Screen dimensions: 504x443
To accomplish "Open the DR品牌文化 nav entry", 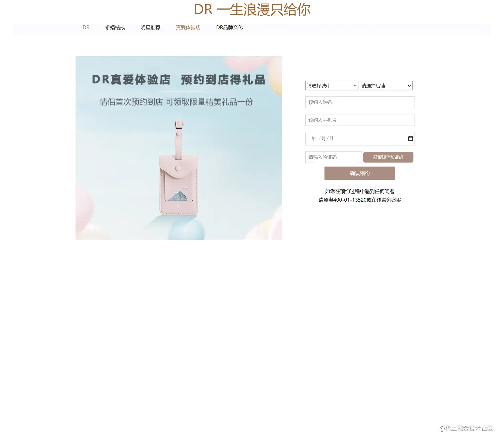I will [229, 27].
